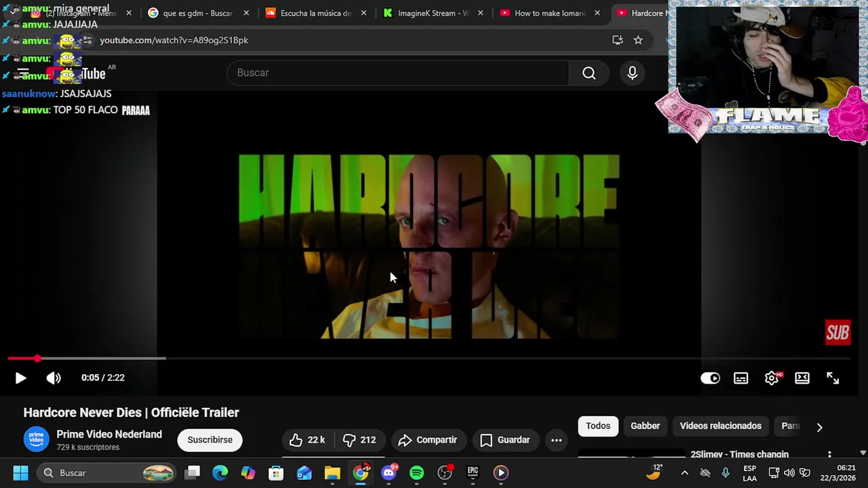
Task: Run search with magnifier button
Action: tap(589, 73)
